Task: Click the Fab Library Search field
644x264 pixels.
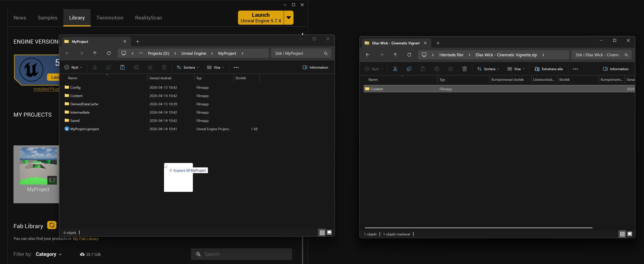Action: 241,254
